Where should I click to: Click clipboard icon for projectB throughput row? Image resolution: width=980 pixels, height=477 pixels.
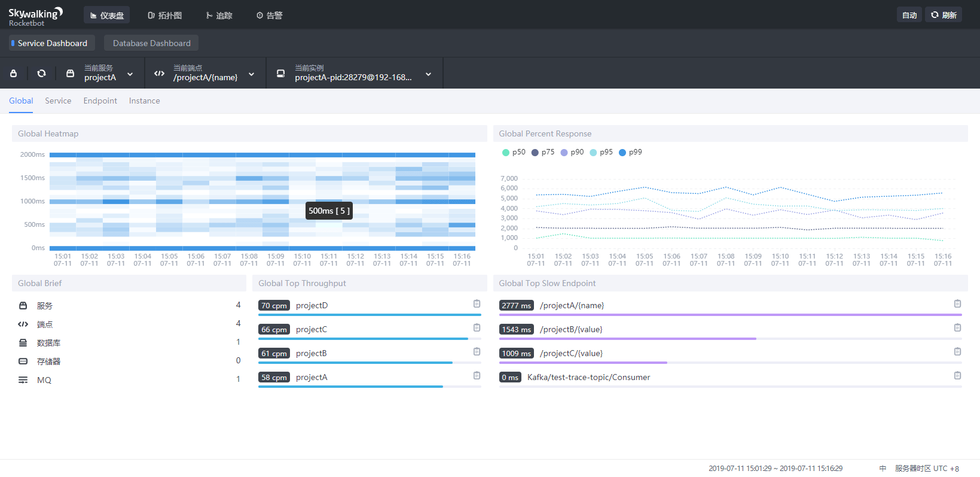(x=477, y=351)
